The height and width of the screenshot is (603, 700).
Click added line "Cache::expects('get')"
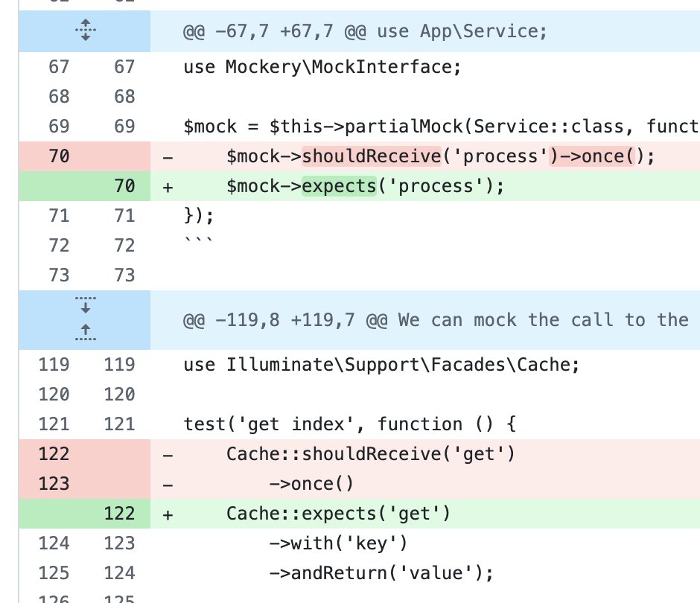tap(338, 514)
